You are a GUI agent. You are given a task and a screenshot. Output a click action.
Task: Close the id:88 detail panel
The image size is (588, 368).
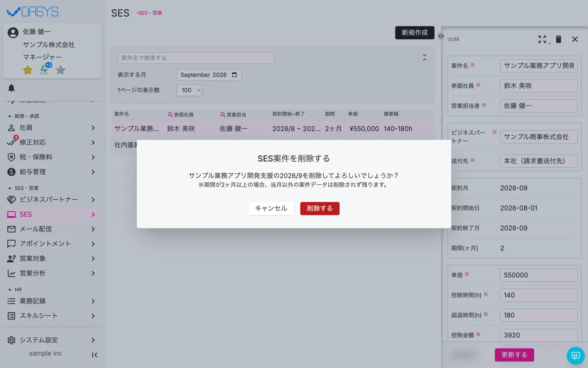[575, 39]
